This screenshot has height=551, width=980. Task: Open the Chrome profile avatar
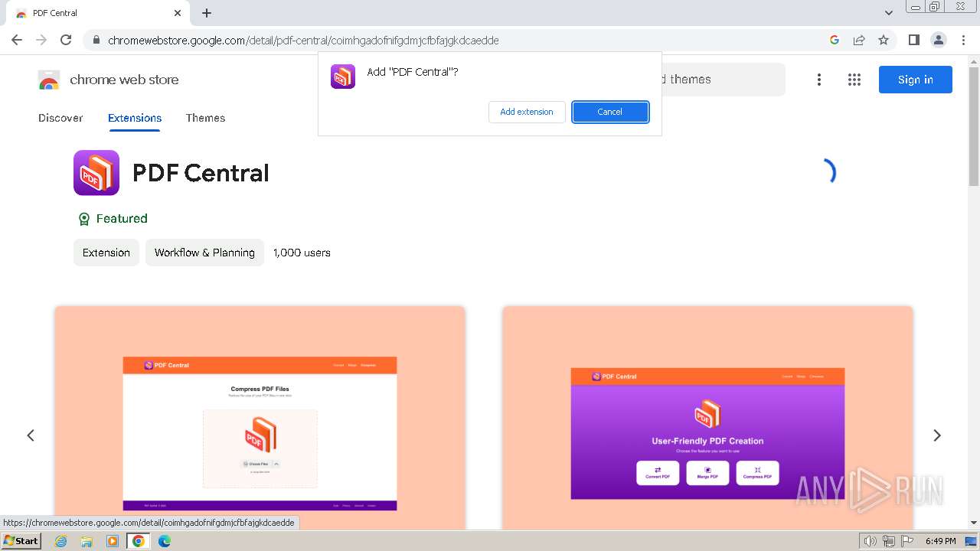938,40
